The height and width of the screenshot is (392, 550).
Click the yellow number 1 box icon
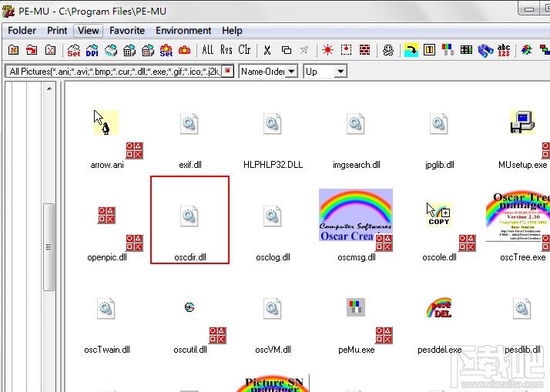[x=429, y=50]
